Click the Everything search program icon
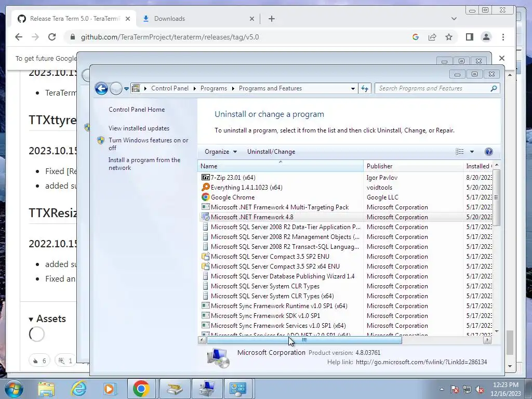The height and width of the screenshot is (399, 532). click(x=206, y=187)
